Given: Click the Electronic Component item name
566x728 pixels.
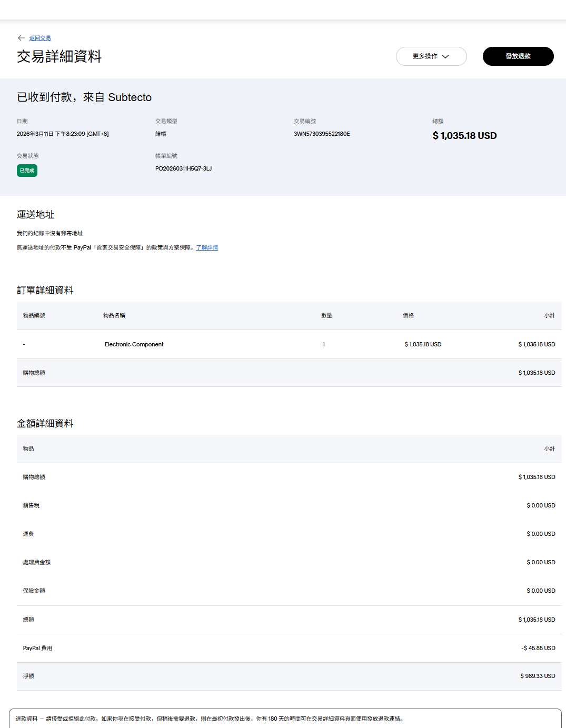Looking at the screenshot, I should coord(134,344).
